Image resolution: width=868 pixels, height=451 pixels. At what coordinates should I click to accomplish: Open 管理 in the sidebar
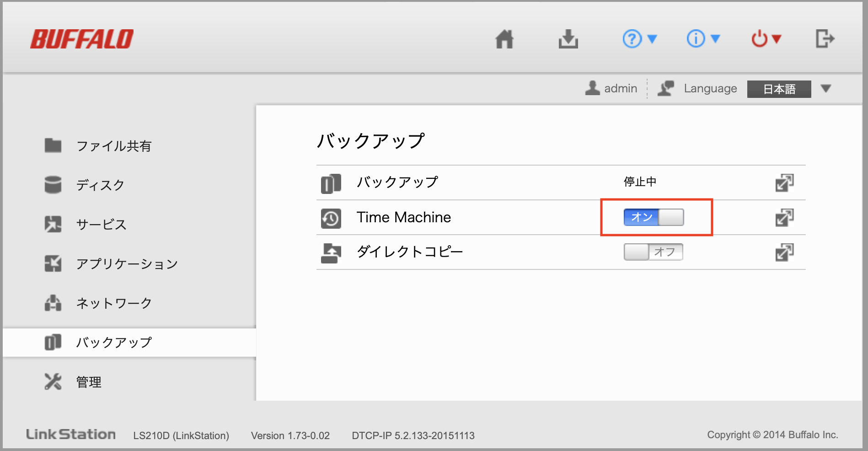coord(89,382)
